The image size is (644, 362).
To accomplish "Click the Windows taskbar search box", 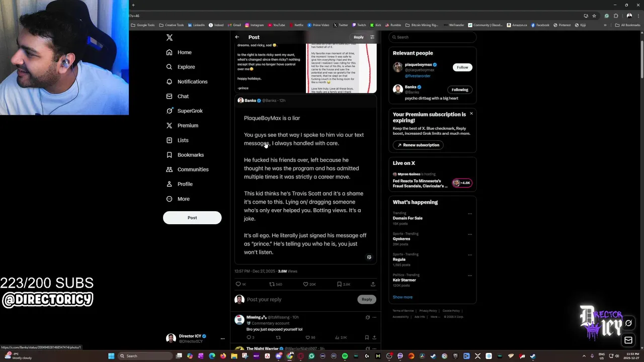I will [145, 356].
